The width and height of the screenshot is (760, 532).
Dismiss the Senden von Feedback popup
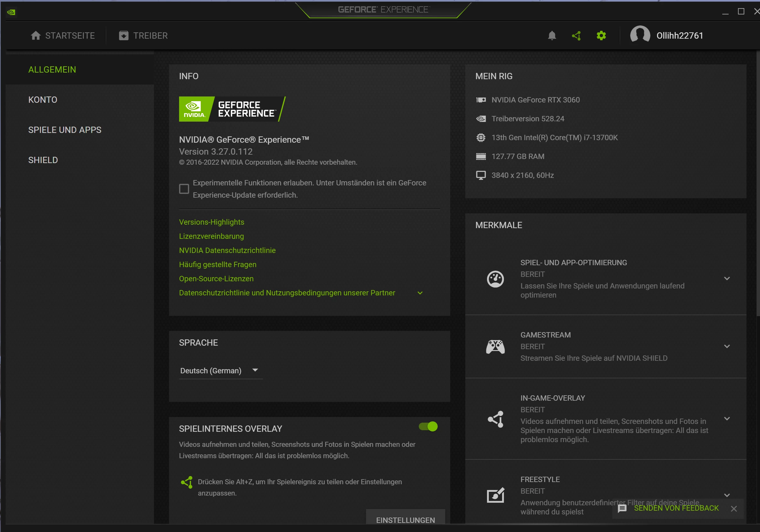[x=734, y=508]
